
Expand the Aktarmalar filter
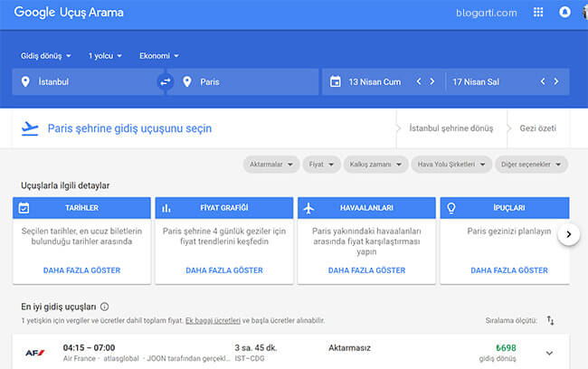tap(271, 165)
